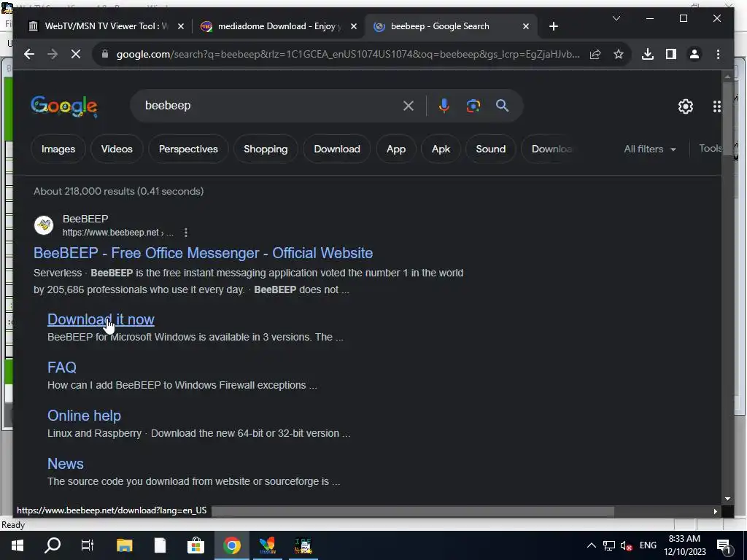Select the Sound filter chip
Viewport: 747px width, 560px height.
[x=490, y=149]
